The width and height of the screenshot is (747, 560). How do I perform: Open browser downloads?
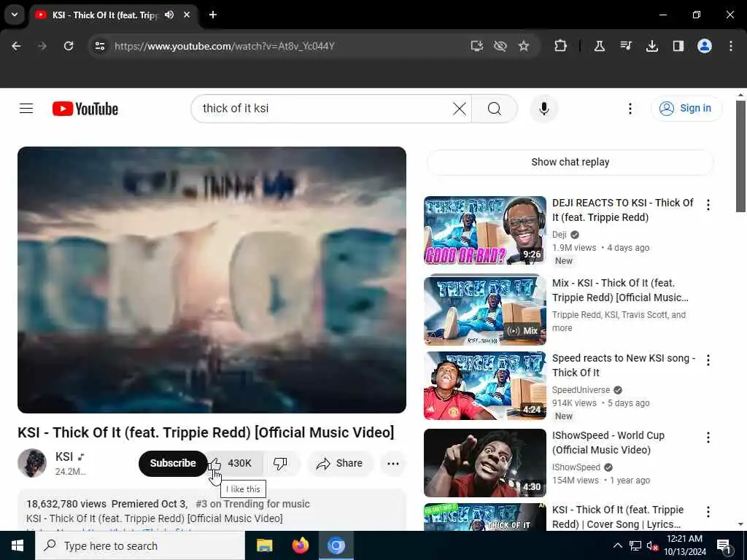tap(651, 46)
